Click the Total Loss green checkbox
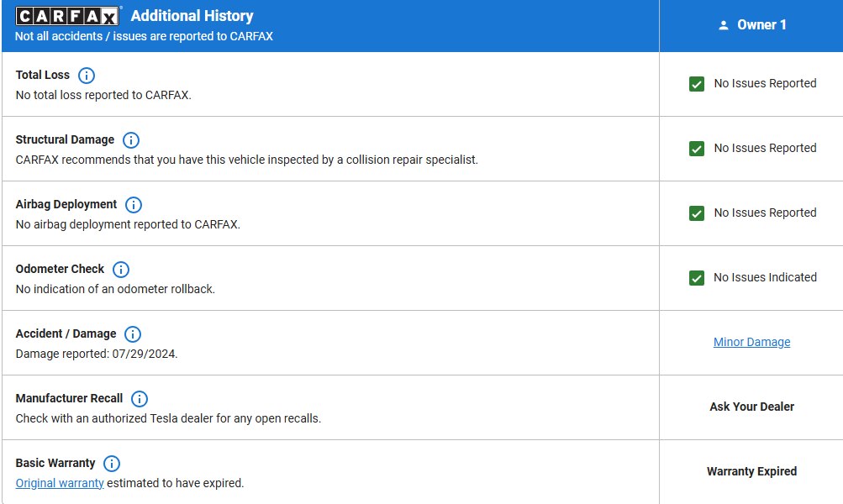The width and height of the screenshot is (843, 504). pos(697,84)
